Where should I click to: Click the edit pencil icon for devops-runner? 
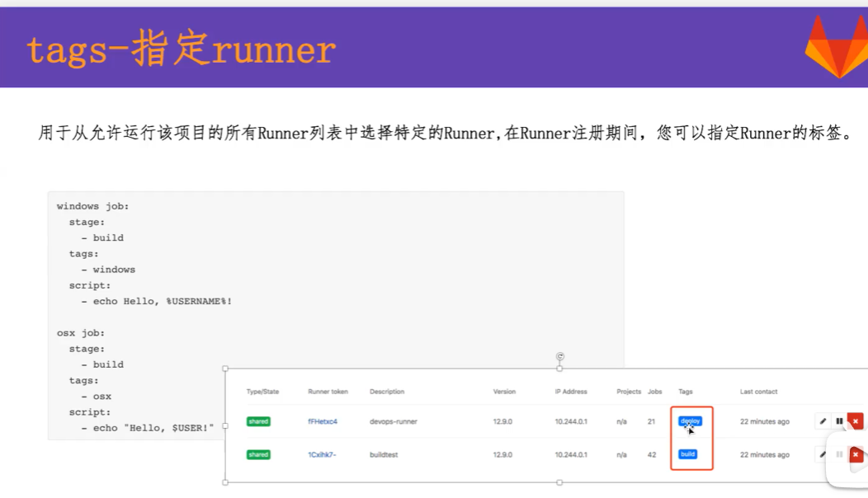tap(823, 420)
